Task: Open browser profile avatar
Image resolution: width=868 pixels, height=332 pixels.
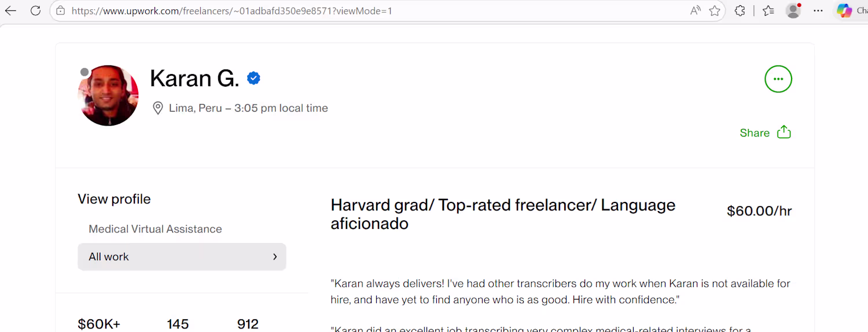Action: [793, 10]
